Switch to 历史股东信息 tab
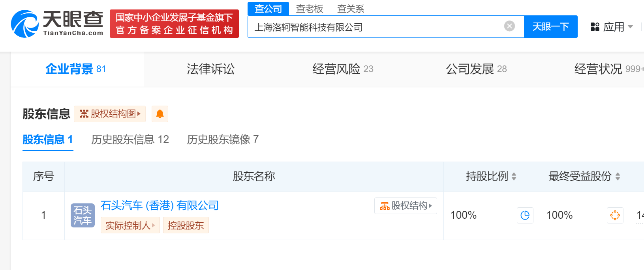Image resolution: width=644 pixels, height=270 pixels. coord(130,140)
